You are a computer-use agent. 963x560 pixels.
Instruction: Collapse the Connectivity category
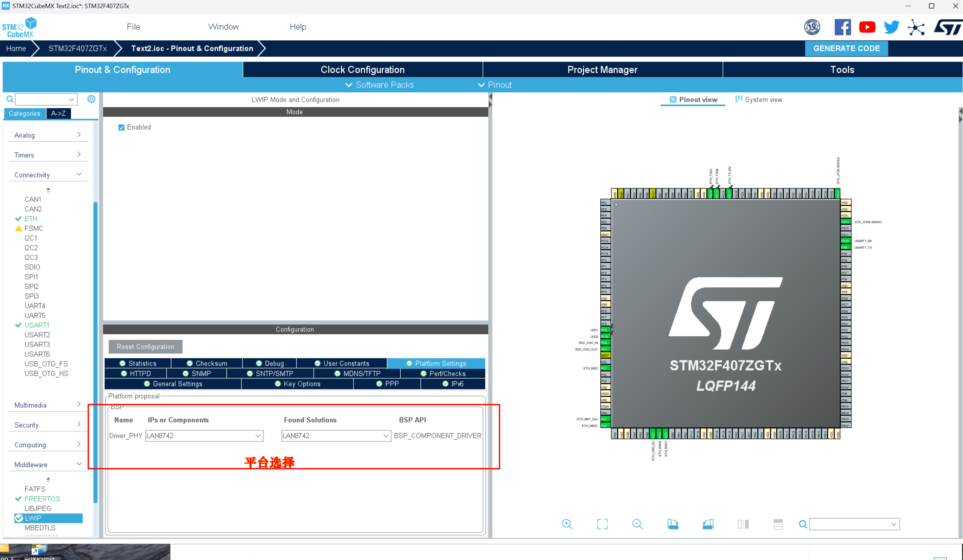pos(79,174)
